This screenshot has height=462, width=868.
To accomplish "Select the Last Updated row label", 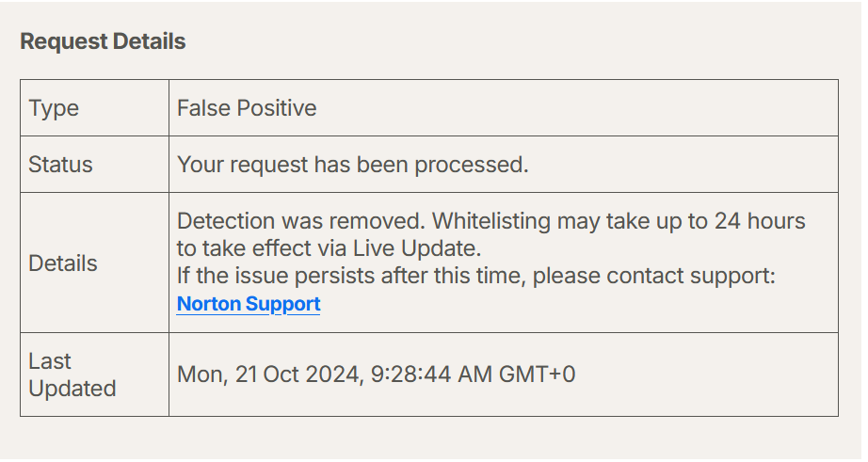I will [72, 374].
